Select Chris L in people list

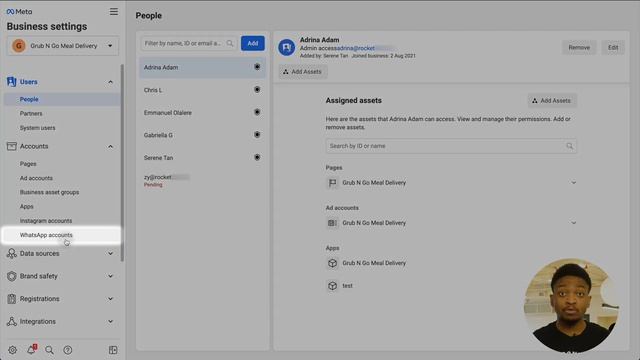[x=202, y=90]
